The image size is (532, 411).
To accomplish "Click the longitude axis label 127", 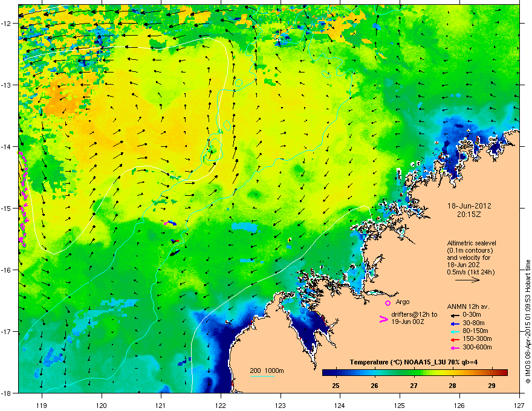I will point(519,405).
